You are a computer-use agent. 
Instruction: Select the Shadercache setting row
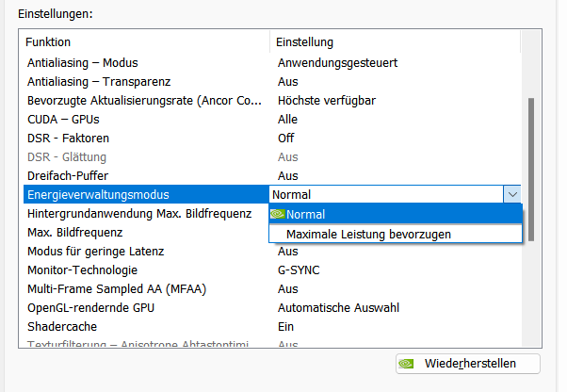pyautogui.click(x=272, y=327)
